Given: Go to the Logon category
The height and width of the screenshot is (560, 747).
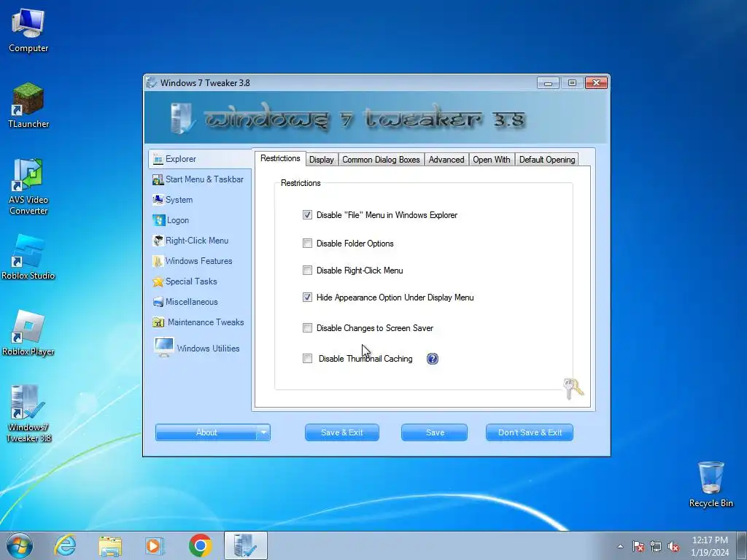Looking at the screenshot, I should pyautogui.click(x=171, y=220).
